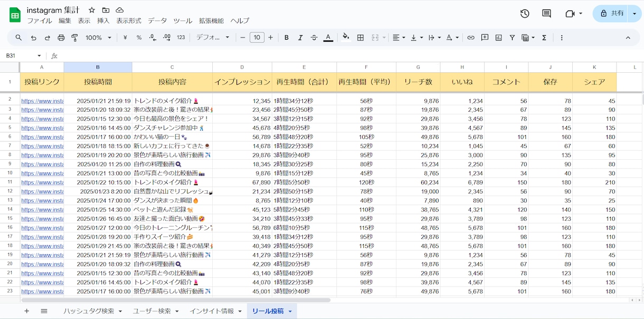Switch to the インサイト情報 sheet tab

pos(212,311)
